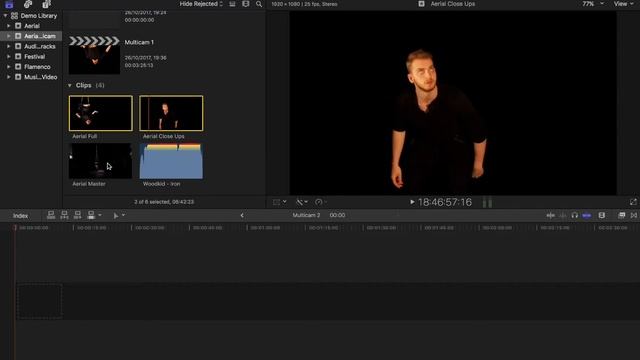The height and width of the screenshot is (360, 640).
Task: Expand the Flamenco event triangle
Action: coord(9,67)
